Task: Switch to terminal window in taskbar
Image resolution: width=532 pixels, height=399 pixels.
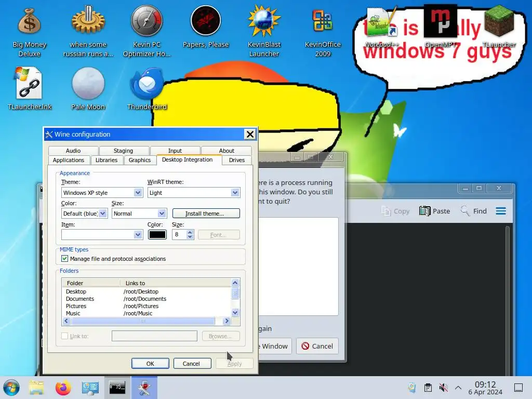Action: [117, 388]
